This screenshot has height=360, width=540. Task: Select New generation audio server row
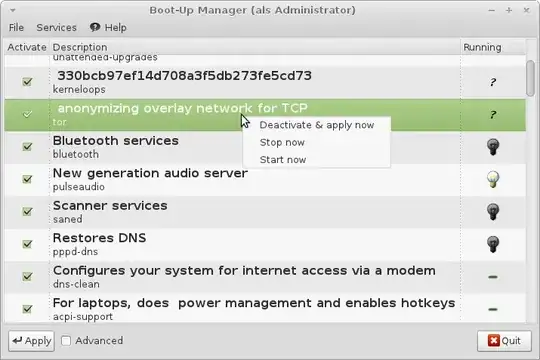click(x=265, y=179)
